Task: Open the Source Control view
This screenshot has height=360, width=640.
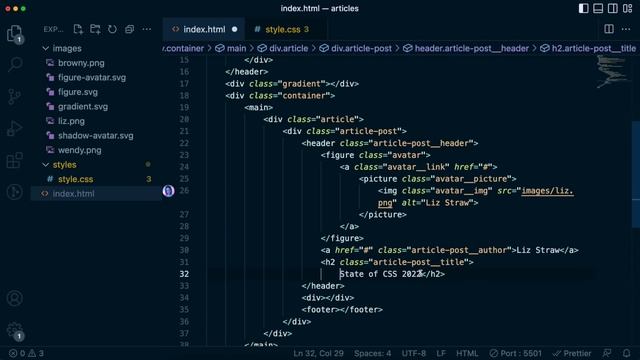Action: (x=15, y=96)
